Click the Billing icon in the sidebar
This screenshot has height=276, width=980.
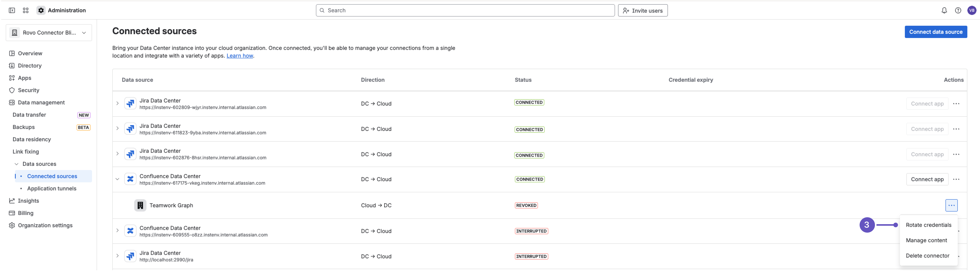point(12,213)
